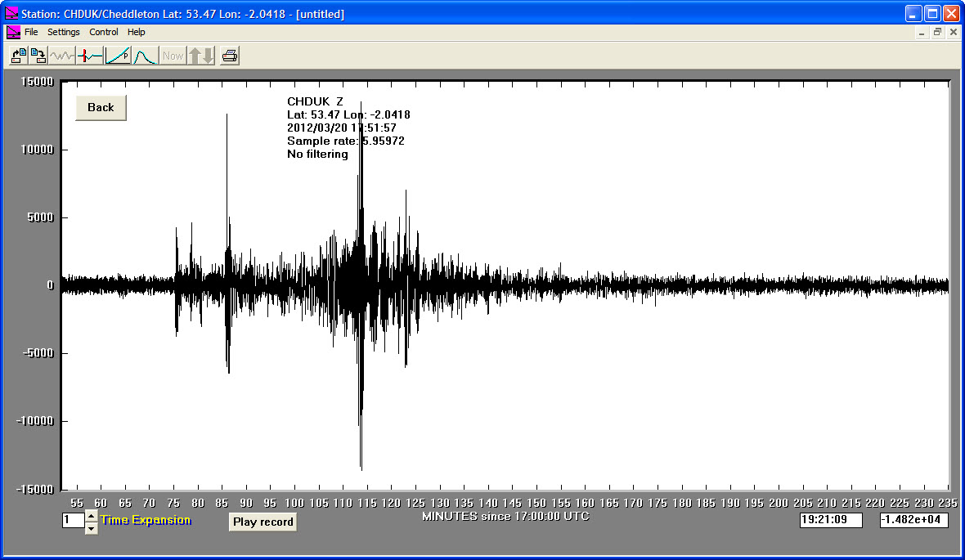Maximize the main application window
Image resolution: width=965 pixels, height=560 pixels.
pos(932,14)
